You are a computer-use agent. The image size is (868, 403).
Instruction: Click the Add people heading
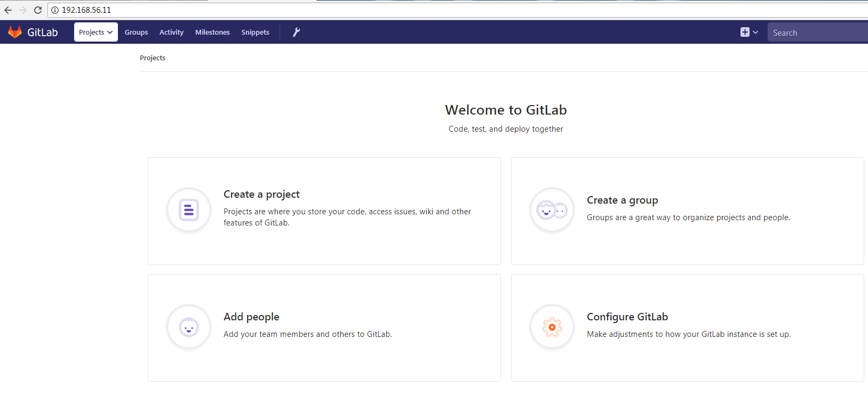251,317
